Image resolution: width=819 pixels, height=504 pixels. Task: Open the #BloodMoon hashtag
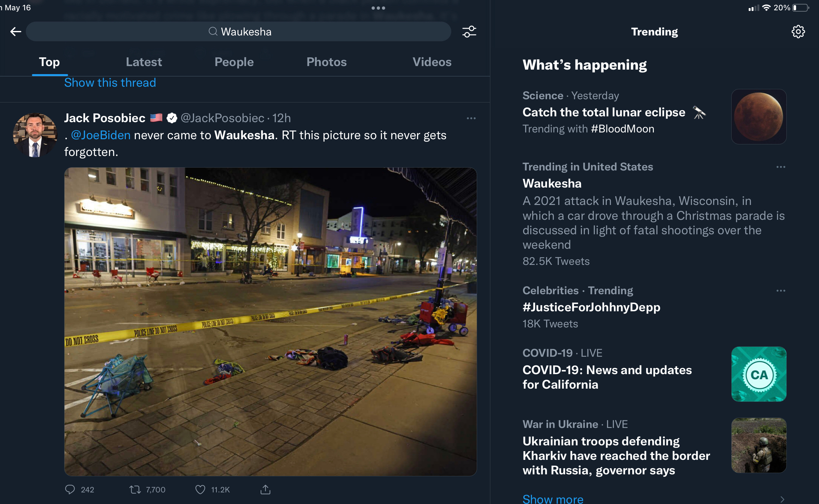pyautogui.click(x=623, y=129)
